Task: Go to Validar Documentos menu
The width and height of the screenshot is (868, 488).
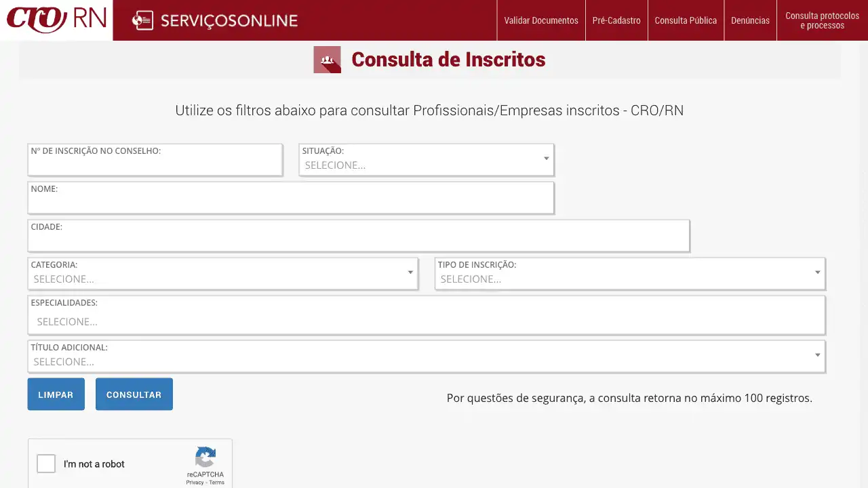Action: pos(541,20)
